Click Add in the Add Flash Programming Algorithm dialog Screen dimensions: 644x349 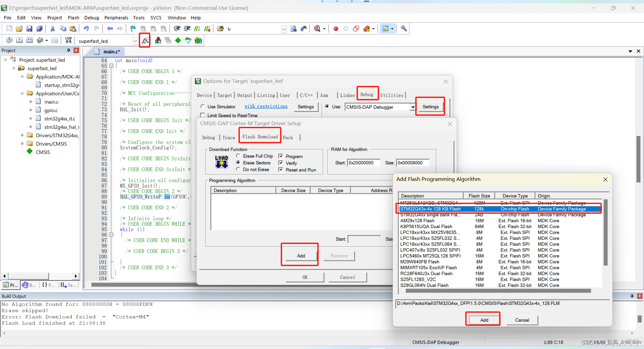[484, 320]
